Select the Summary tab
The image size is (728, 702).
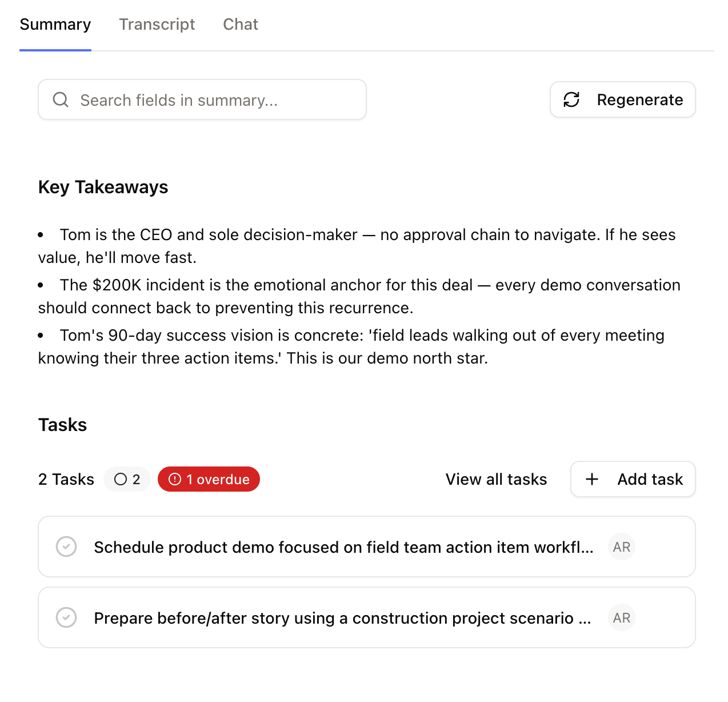pyautogui.click(x=55, y=24)
